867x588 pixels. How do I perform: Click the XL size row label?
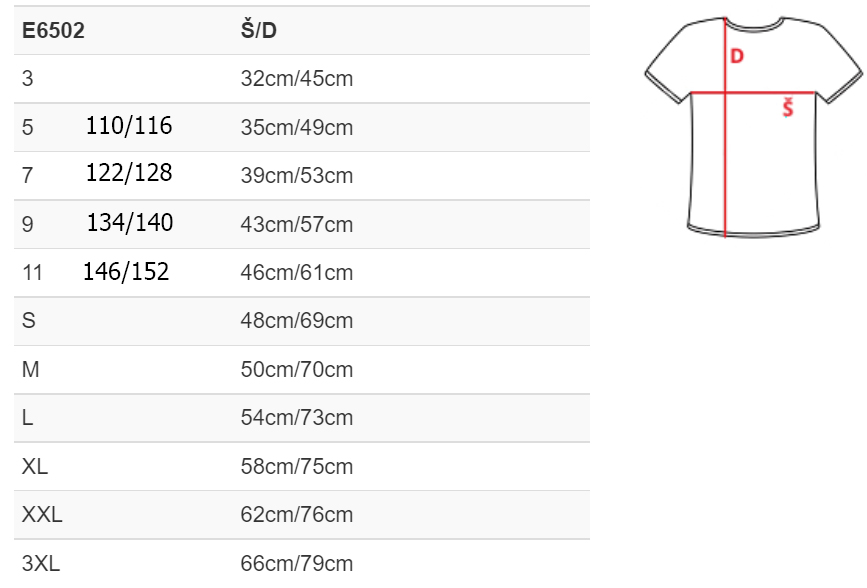click(34, 467)
